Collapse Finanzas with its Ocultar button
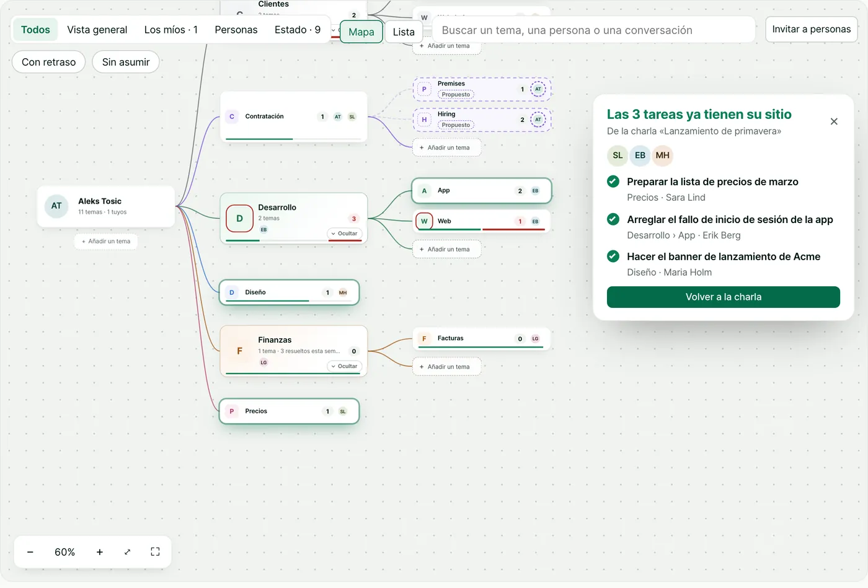Viewport: 868px width, 588px height. (344, 366)
